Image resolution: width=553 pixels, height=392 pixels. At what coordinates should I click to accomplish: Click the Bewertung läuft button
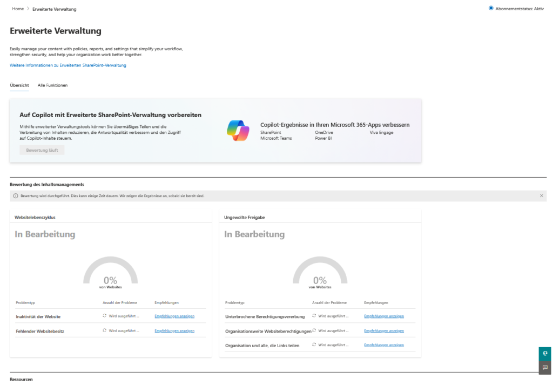42,150
